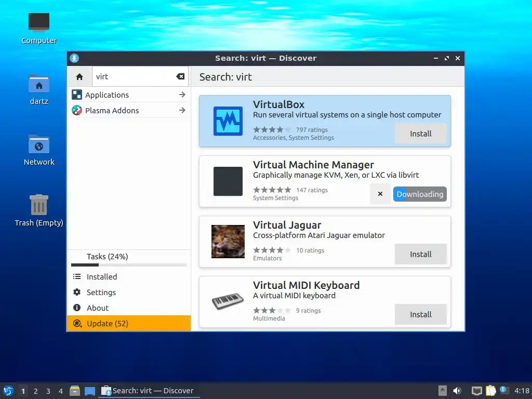Expand Applications using its arrow
This screenshot has height=399, width=532.
coord(182,95)
